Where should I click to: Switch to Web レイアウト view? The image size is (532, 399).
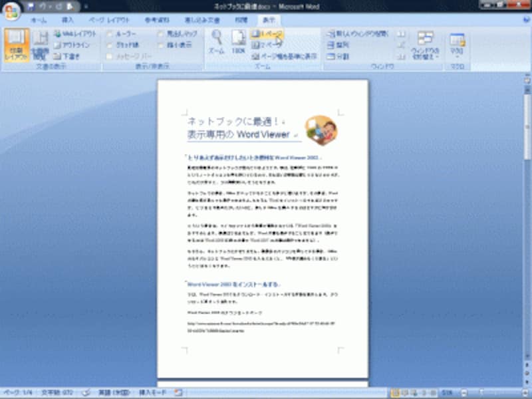tap(75, 34)
